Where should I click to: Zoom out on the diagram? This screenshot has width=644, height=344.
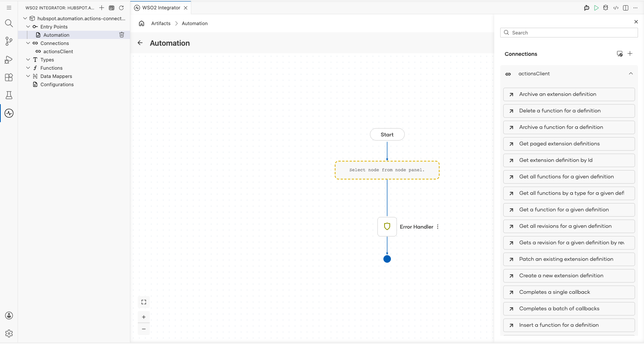[x=144, y=329]
